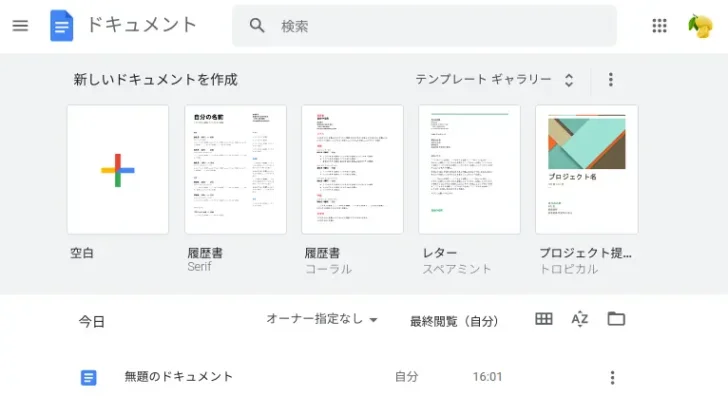Open the 履歴書 コーラル template

pyautogui.click(x=352, y=169)
